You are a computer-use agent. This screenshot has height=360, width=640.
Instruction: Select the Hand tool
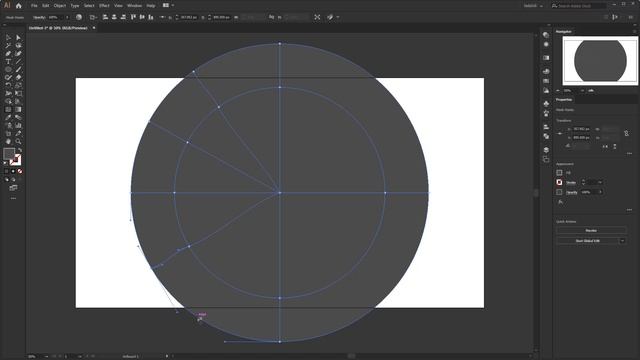pos(8,141)
